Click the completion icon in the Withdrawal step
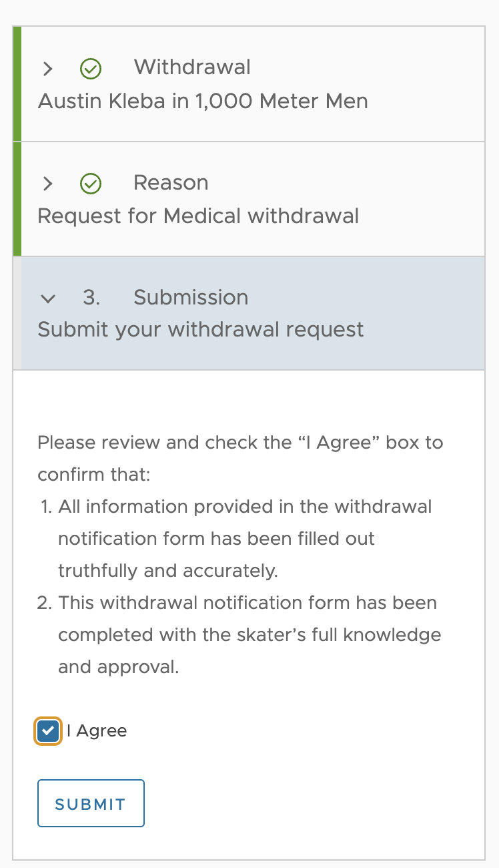This screenshot has height=868, width=499. [x=91, y=69]
